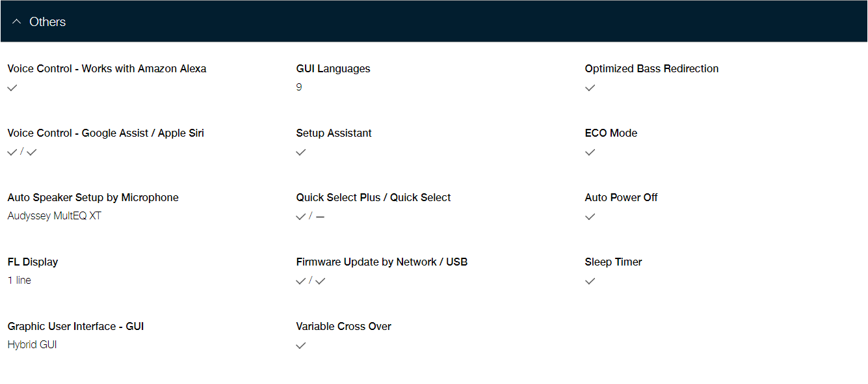Click first checkmark under Google Assist / Apple Siri

[12, 152]
